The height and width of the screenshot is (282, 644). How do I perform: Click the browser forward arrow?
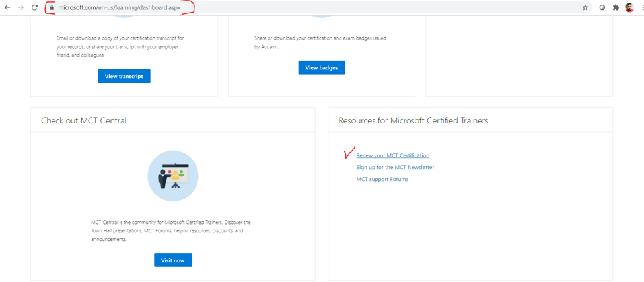tap(21, 7)
